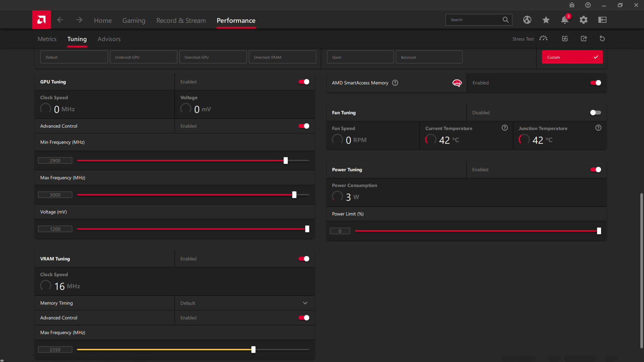
Task: Click the Voltage 1200 value field
Action: [x=55, y=229]
